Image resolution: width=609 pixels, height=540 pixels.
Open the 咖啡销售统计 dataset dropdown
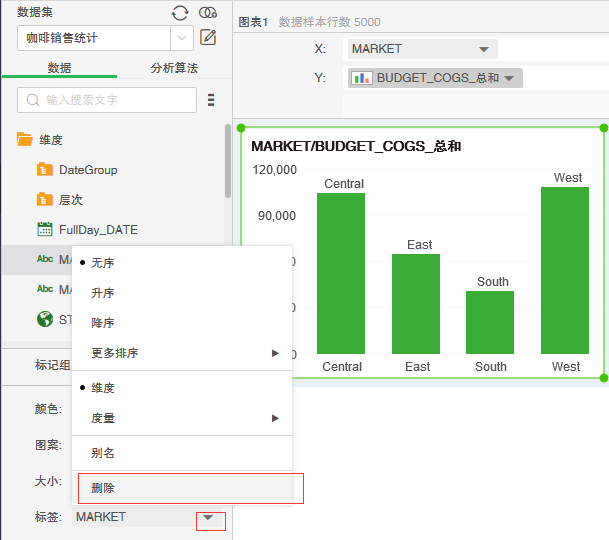(182, 38)
